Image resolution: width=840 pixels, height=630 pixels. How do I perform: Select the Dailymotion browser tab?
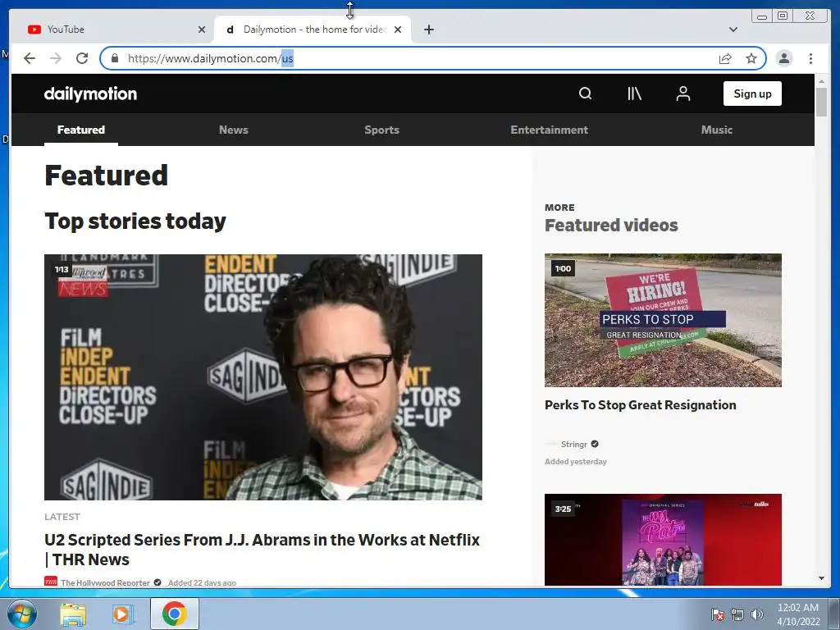tap(313, 30)
